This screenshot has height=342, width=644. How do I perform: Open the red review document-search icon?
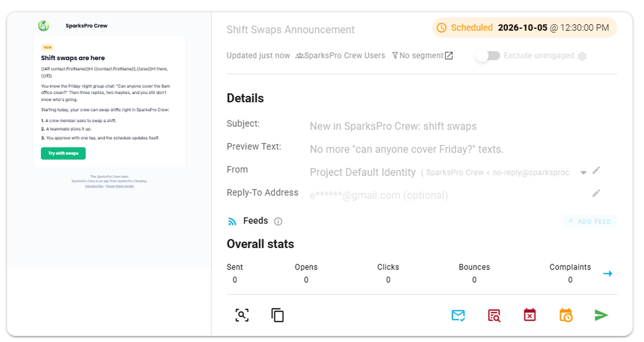pos(494,316)
